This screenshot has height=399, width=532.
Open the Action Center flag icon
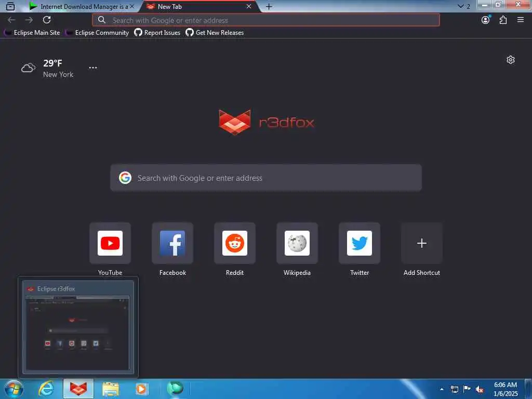(x=467, y=389)
